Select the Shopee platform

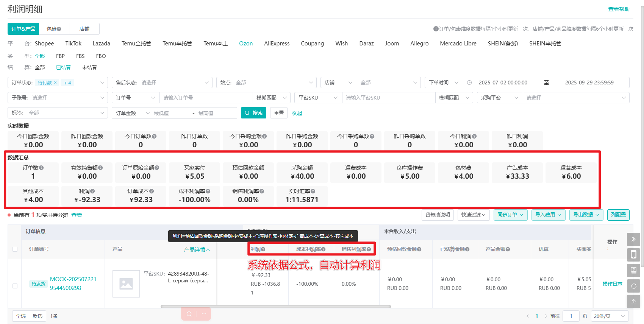pyautogui.click(x=44, y=44)
